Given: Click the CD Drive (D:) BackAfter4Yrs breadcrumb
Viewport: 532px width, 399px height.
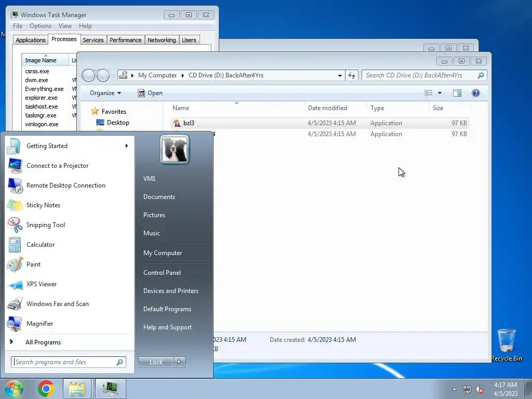Looking at the screenshot, I should pos(226,75).
